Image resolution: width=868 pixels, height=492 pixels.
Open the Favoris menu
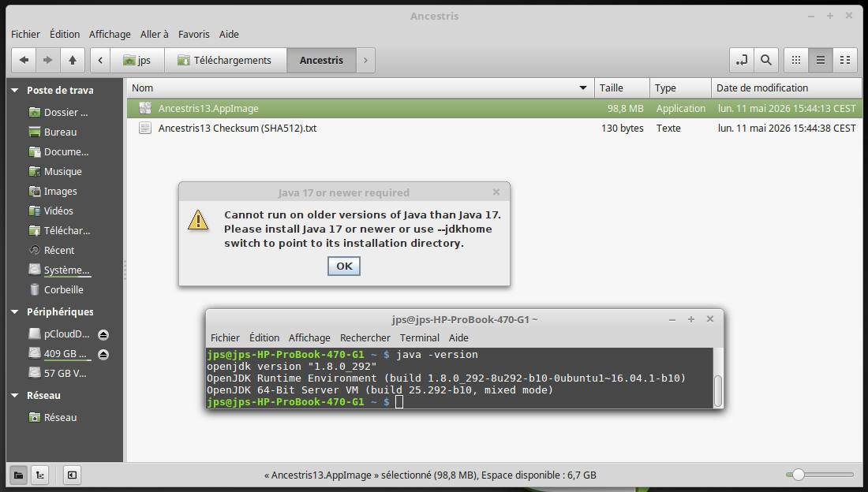pyautogui.click(x=194, y=35)
